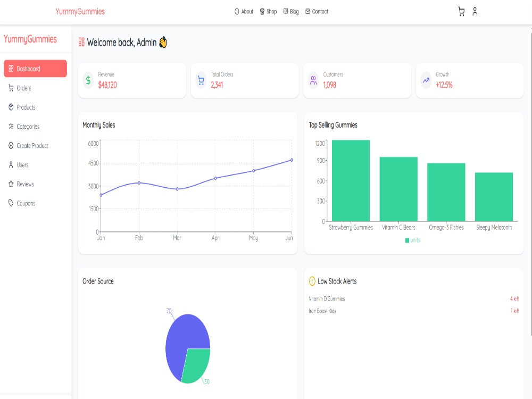The width and height of the screenshot is (532, 399).
Task: Click the Apr data point on Monthly Sales
Action: pyautogui.click(x=215, y=178)
